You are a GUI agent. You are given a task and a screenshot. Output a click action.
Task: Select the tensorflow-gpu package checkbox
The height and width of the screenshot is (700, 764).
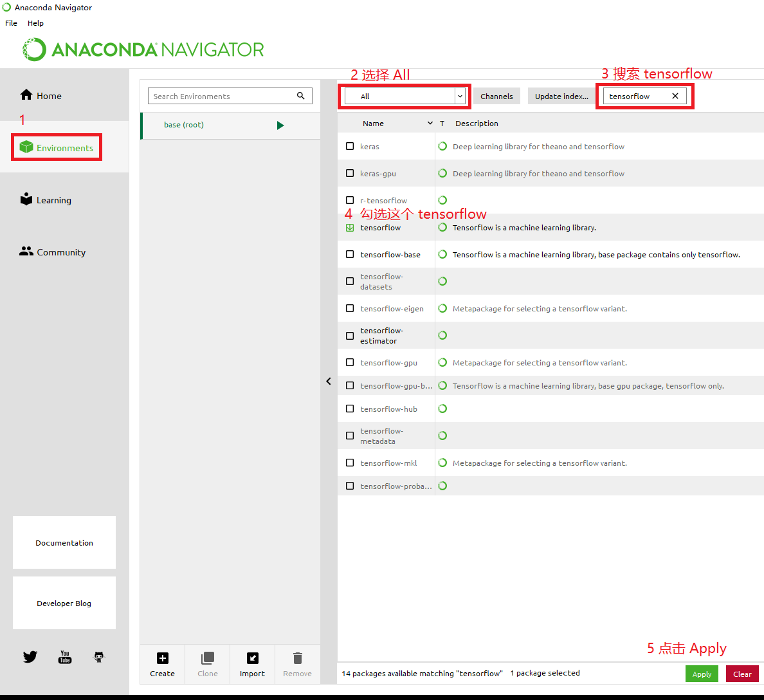point(349,362)
